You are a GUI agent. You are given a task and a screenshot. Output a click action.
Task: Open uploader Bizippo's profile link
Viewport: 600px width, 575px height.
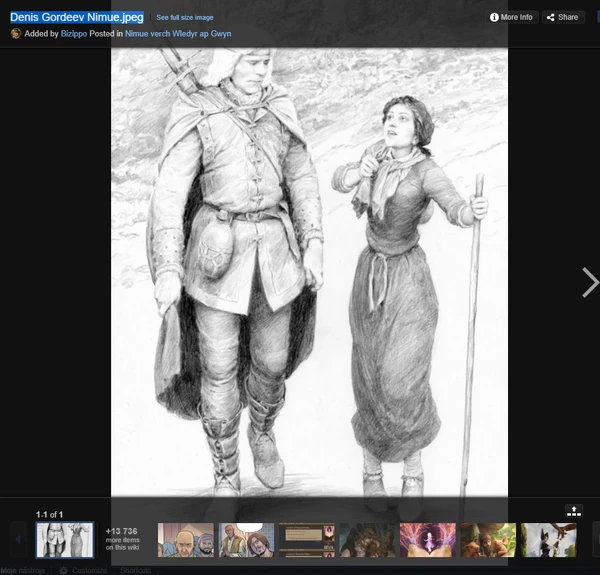tap(74, 34)
